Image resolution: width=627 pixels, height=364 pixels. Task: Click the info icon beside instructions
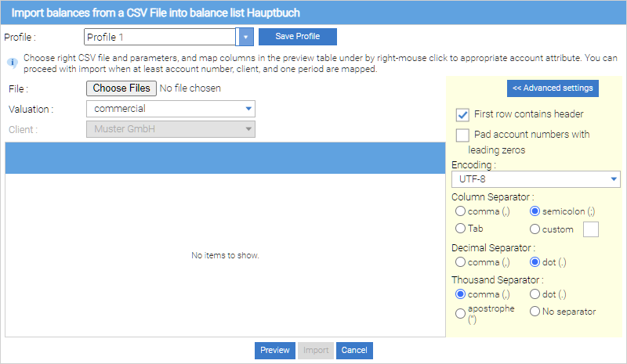tap(12, 59)
